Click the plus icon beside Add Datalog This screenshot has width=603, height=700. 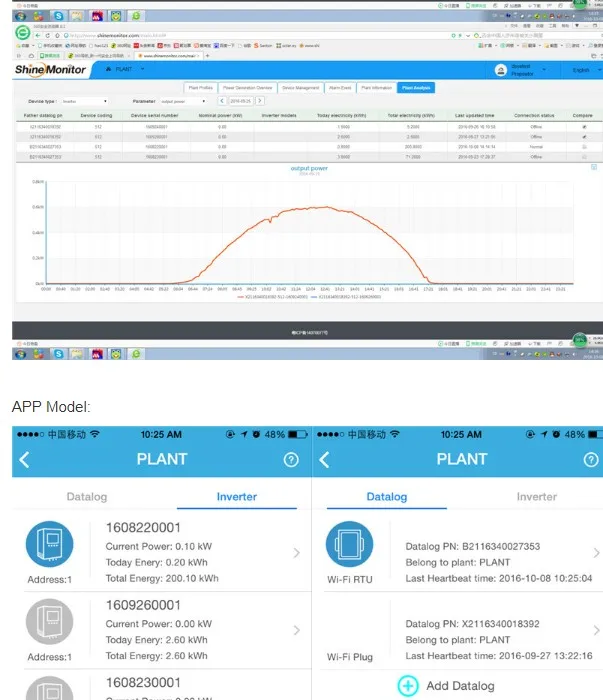pos(408,686)
